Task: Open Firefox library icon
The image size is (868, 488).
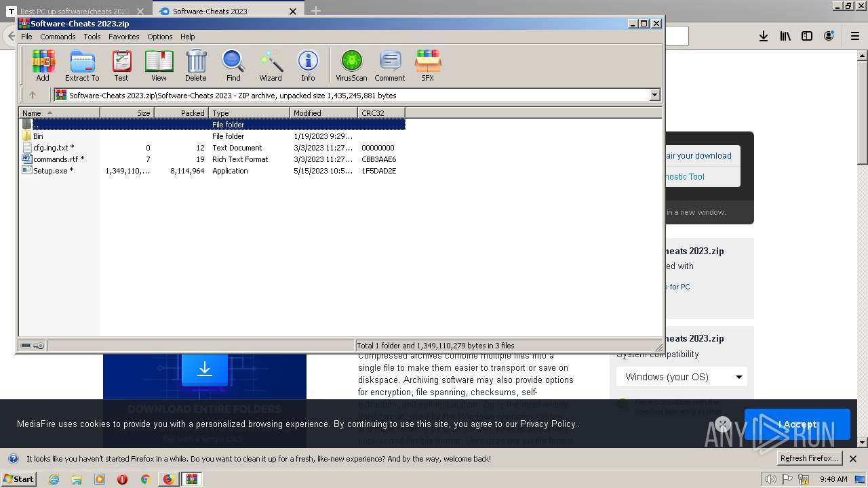Action: (x=785, y=36)
